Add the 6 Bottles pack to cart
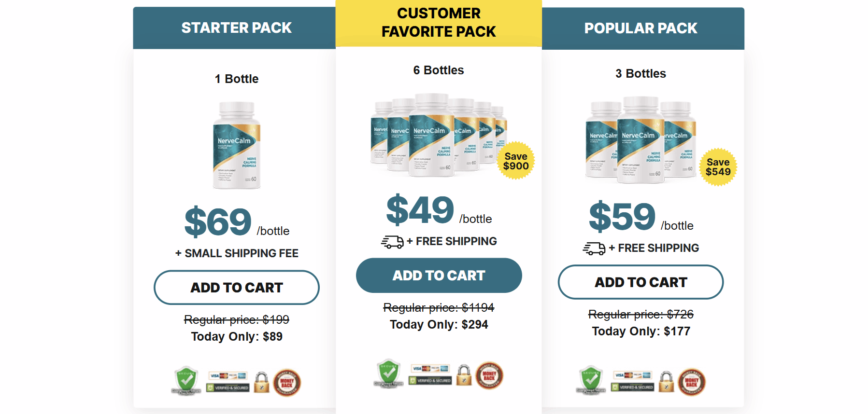 [439, 276]
